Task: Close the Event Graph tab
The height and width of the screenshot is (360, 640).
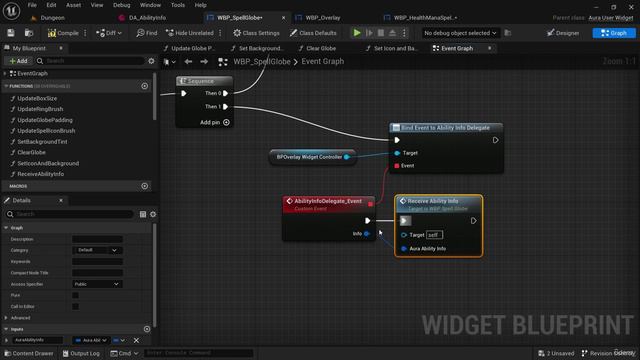Action: click(x=489, y=48)
